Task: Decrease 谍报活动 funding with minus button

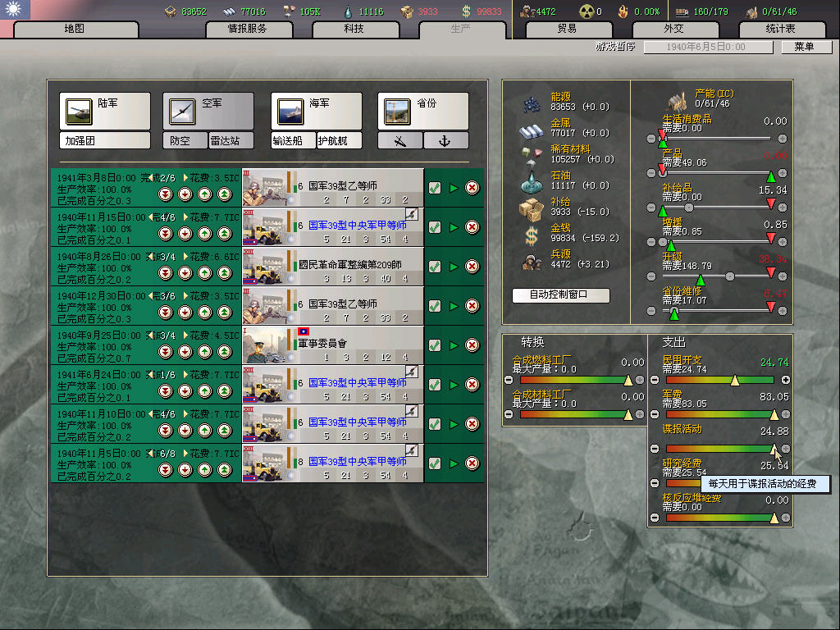Action: click(654, 449)
